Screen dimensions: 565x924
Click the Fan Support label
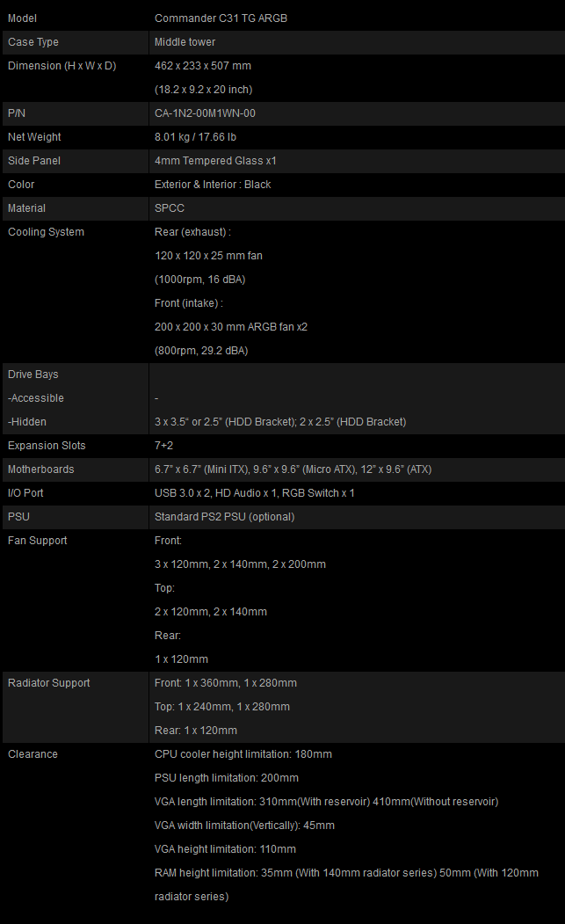(37, 541)
